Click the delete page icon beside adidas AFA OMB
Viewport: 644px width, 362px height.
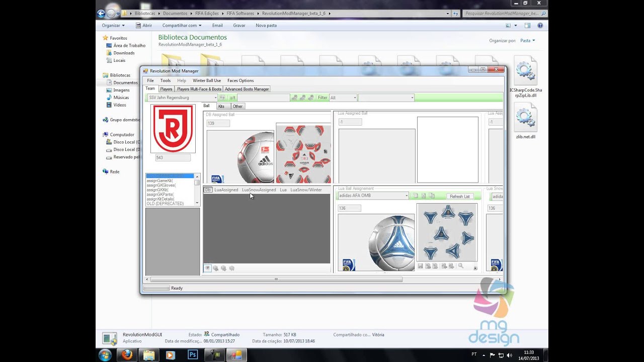[x=424, y=196]
